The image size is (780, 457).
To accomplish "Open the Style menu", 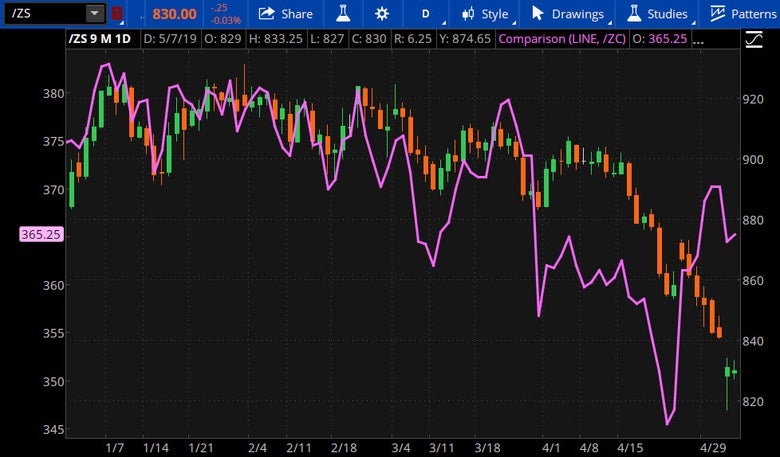I will 488,14.
